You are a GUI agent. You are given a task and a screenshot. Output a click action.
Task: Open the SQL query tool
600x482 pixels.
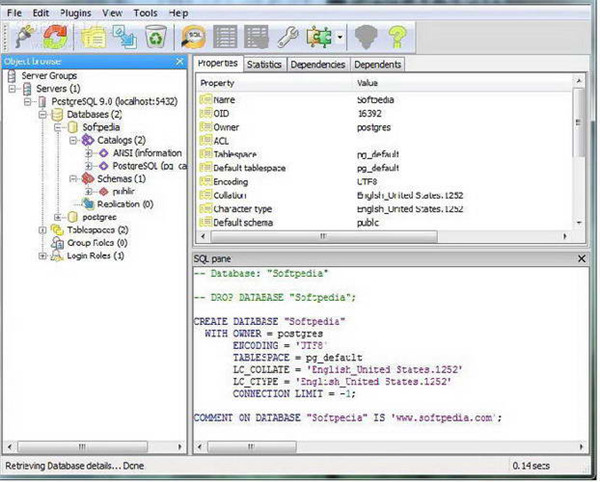pos(193,37)
